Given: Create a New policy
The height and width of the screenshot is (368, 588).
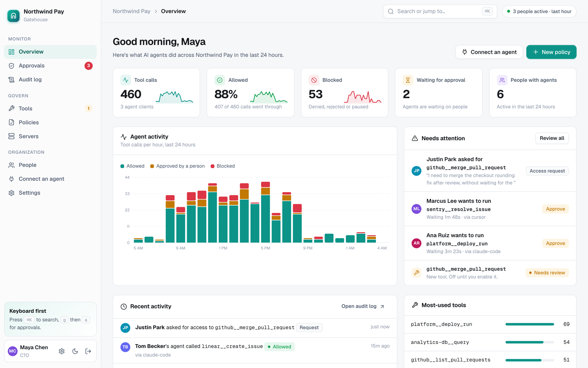Looking at the screenshot, I should [x=551, y=52].
